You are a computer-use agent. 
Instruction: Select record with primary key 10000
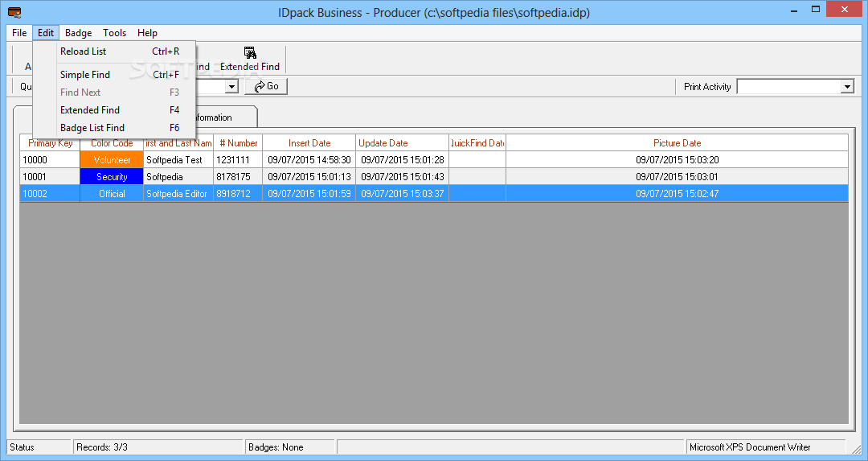point(50,159)
